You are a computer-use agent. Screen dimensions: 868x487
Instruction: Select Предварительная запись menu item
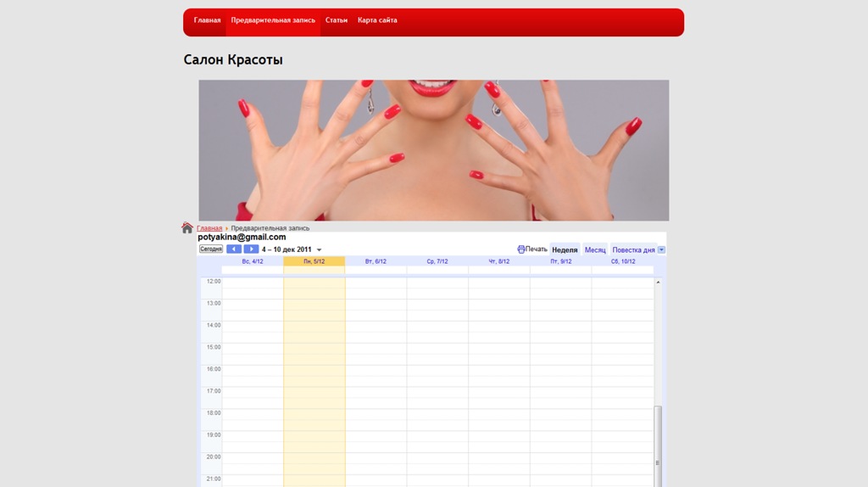(x=273, y=20)
